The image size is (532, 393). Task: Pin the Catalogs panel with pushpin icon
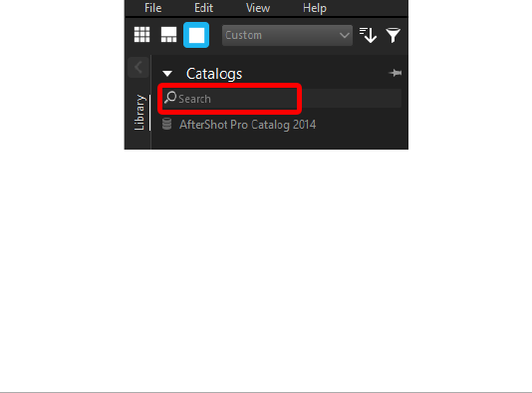click(x=396, y=73)
